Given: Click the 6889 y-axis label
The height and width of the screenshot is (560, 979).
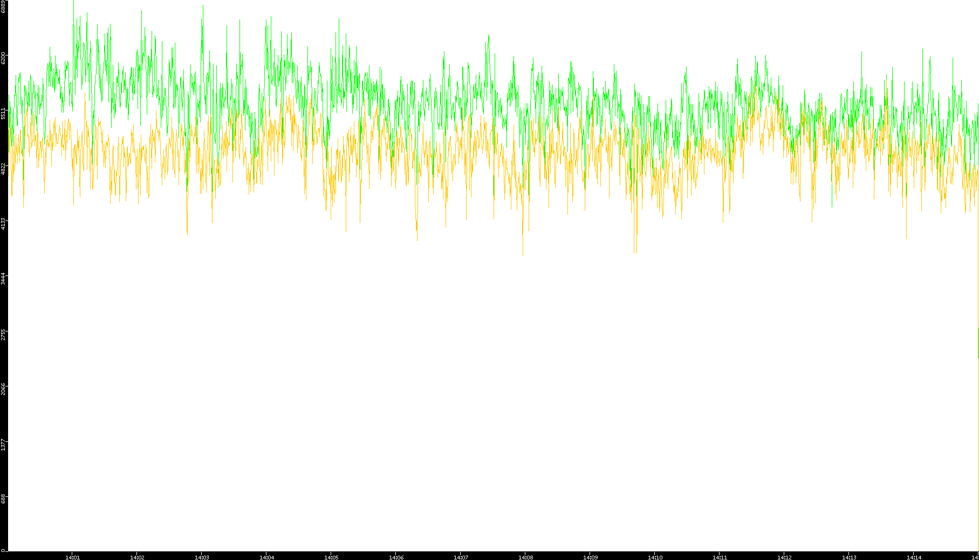Looking at the screenshot, I should (x=3, y=7).
